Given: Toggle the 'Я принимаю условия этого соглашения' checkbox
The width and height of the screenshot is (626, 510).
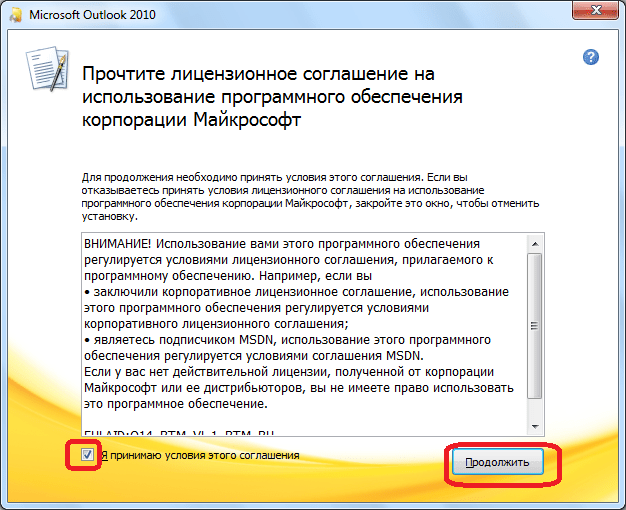Looking at the screenshot, I should [x=87, y=454].
